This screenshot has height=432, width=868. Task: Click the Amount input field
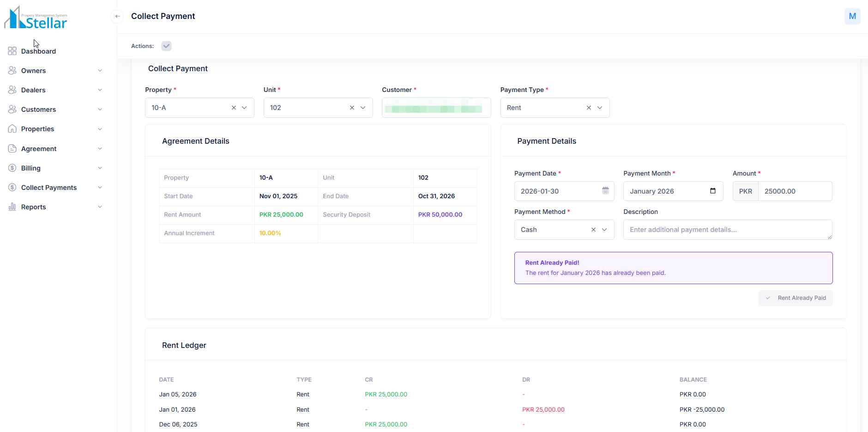(x=795, y=191)
